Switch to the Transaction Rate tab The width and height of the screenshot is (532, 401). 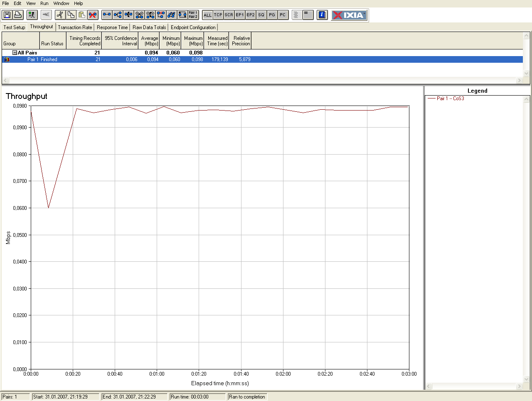pyautogui.click(x=75, y=27)
